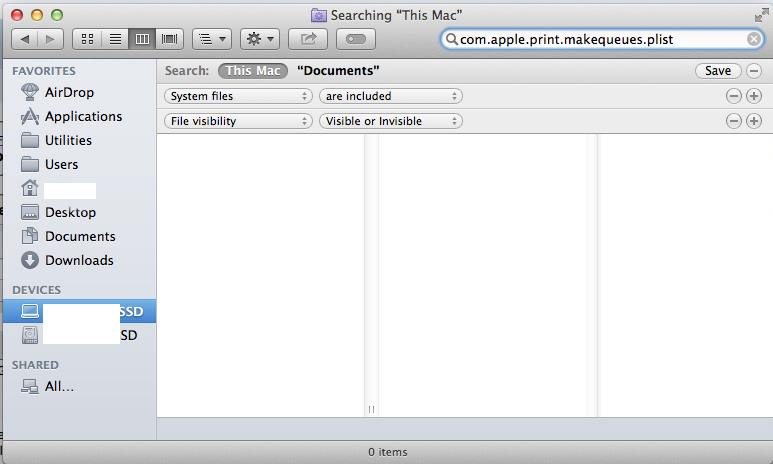Switch to column view

[x=142, y=39]
